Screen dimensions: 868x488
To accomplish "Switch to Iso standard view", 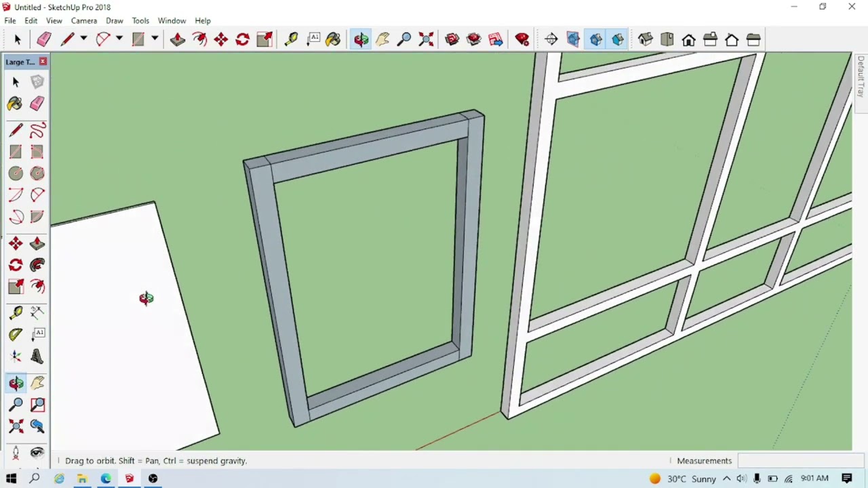I will click(646, 39).
